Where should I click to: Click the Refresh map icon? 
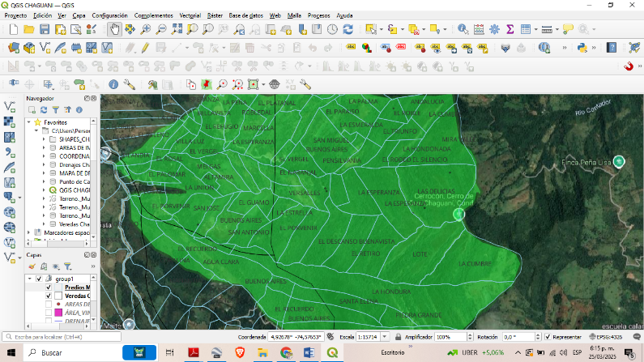[x=348, y=29]
